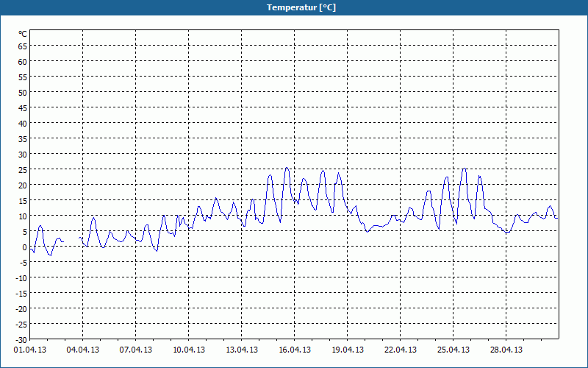Click the 13.04.13 date label

[242, 350]
